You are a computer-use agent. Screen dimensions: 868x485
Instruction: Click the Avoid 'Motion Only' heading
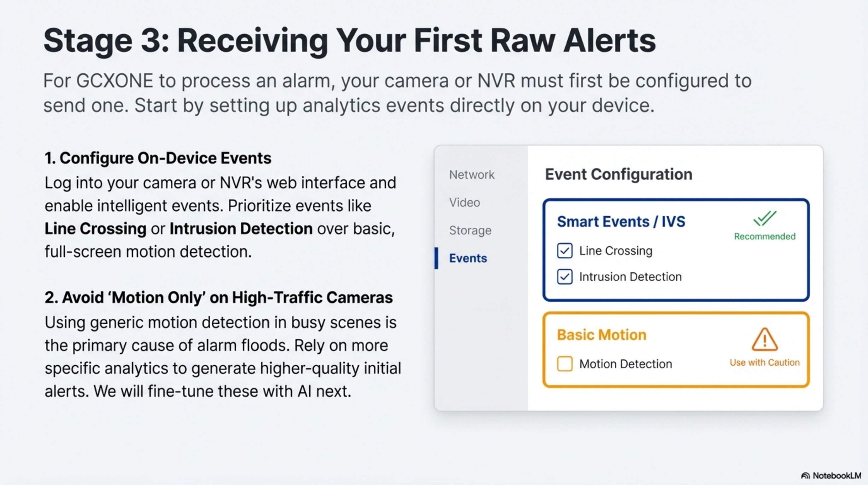218,297
